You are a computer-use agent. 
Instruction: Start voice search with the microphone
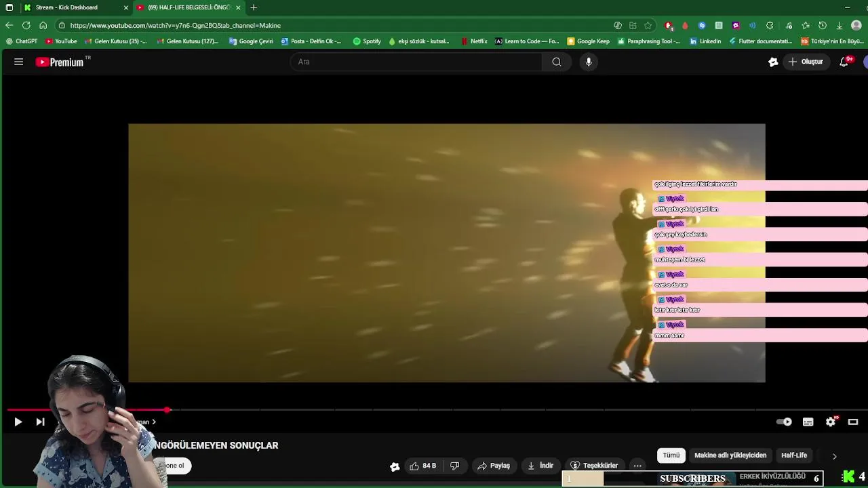(x=589, y=62)
